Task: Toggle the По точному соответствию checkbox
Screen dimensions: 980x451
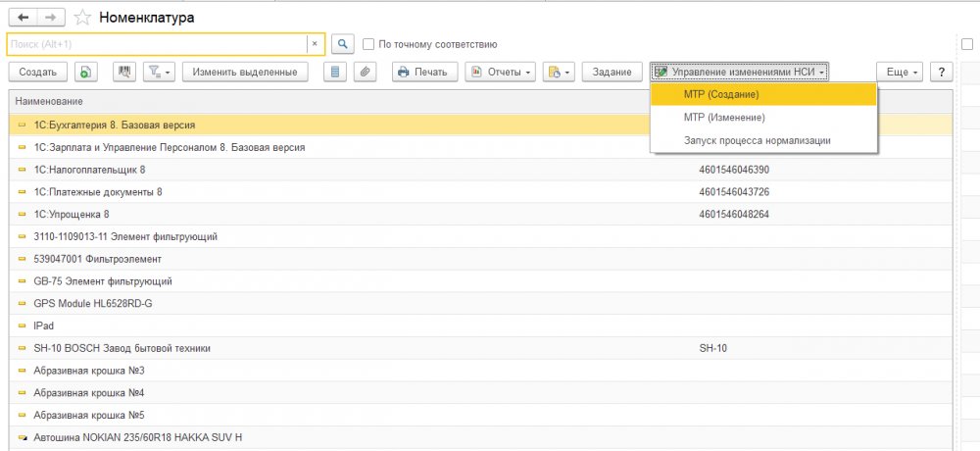Action: [368, 44]
